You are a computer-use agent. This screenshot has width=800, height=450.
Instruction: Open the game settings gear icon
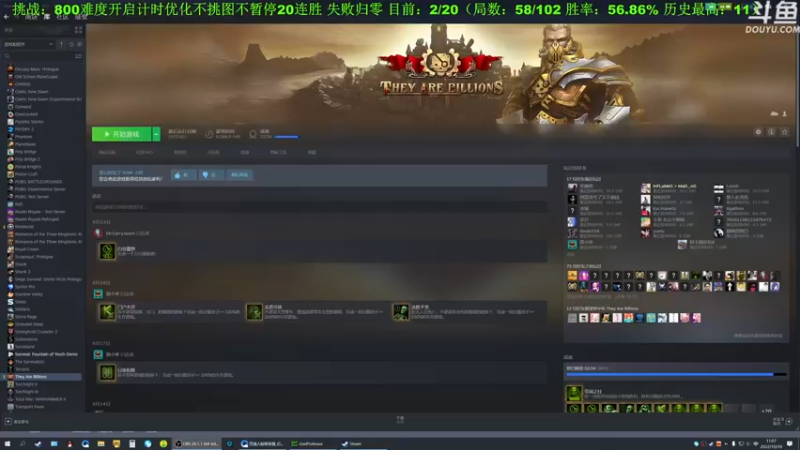tap(758, 132)
